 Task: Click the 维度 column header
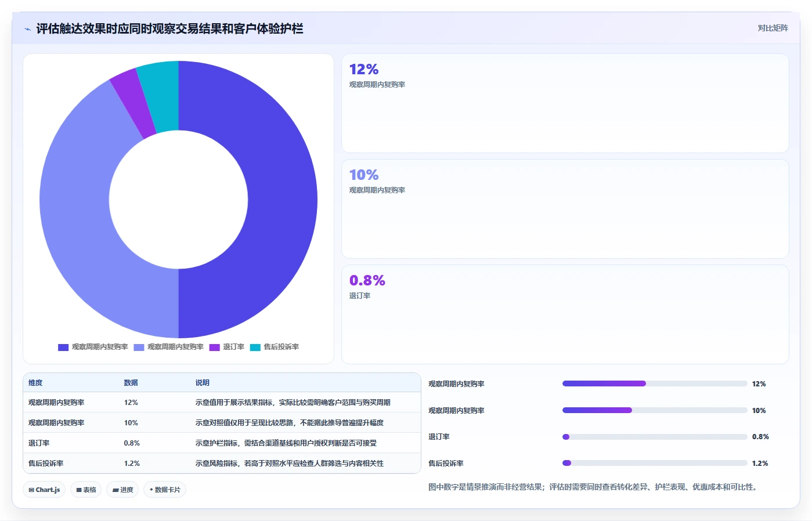point(35,383)
